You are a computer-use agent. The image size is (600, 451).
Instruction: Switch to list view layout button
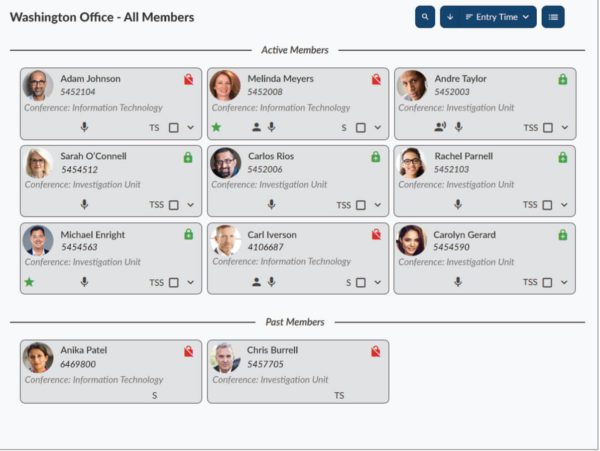click(x=553, y=17)
